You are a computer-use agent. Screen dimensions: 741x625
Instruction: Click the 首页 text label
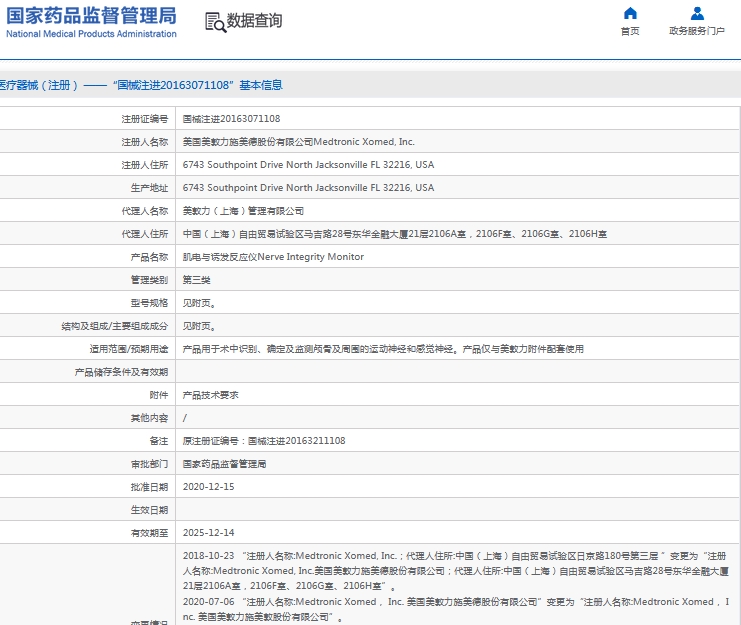(x=630, y=31)
